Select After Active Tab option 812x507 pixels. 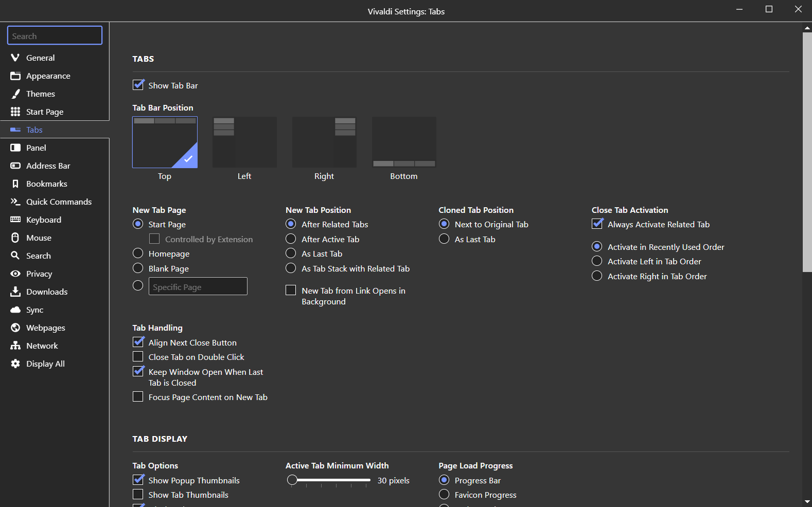[x=291, y=239]
